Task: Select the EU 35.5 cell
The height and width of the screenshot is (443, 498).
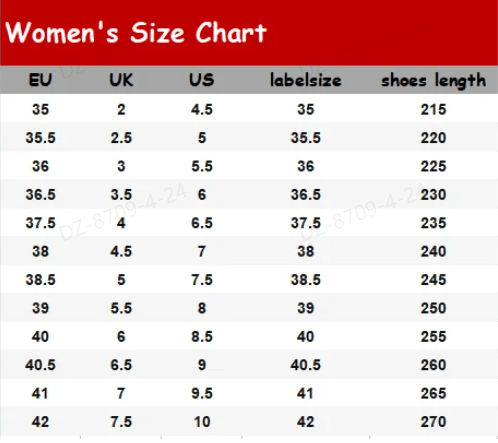Action: tap(40, 138)
